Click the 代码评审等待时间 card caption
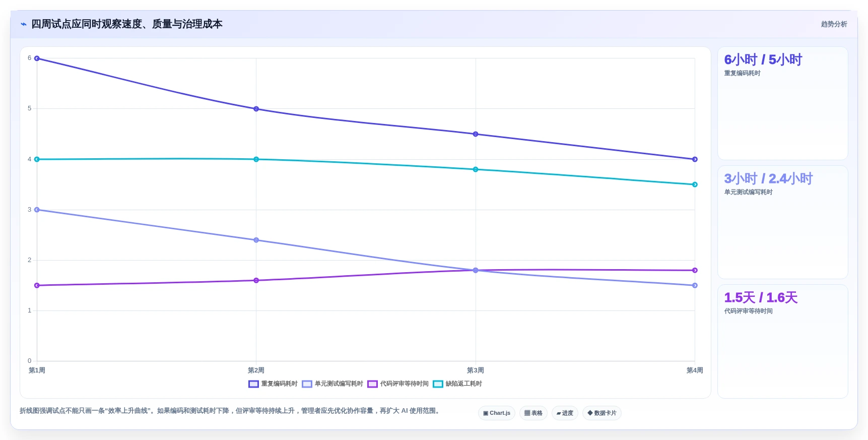 tap(748, 311)
